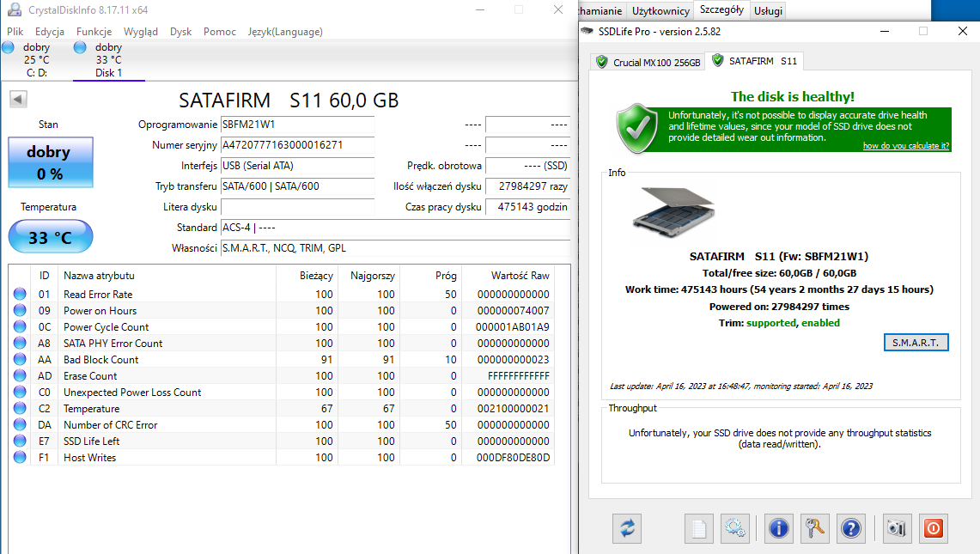This screenshot has width=980, height=554.
Task: Open the Dysk menu
Action: [x=180, y=31]
